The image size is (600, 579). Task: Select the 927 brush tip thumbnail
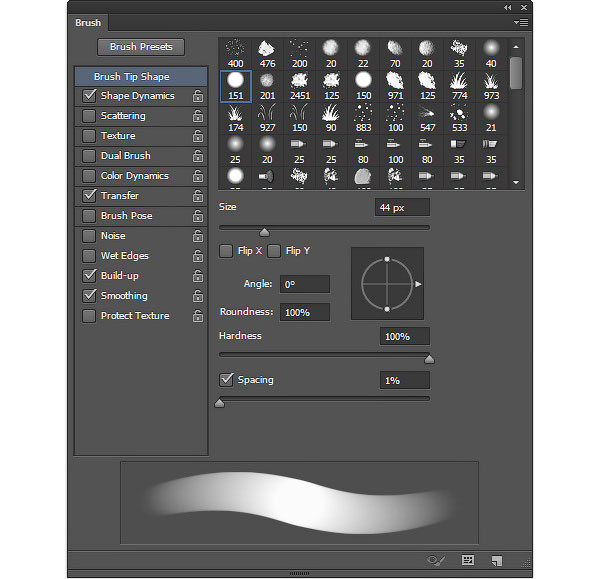coord(267,119)
